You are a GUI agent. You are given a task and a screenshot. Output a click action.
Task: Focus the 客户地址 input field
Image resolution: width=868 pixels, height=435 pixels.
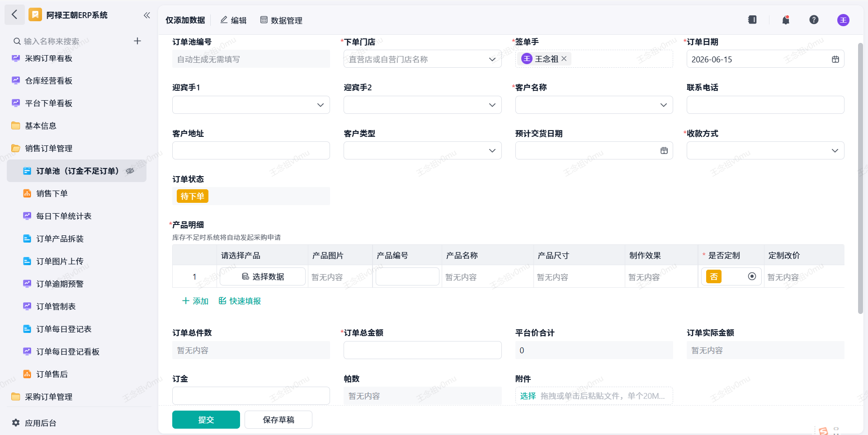pyautogui.click(x=251, y=150)
